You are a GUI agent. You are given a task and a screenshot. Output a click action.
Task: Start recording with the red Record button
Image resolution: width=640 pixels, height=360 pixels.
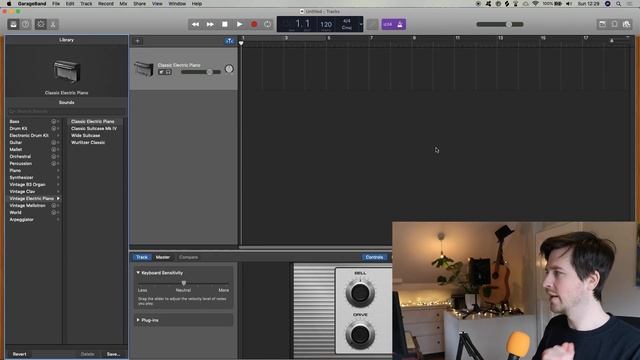pos(254,24)
